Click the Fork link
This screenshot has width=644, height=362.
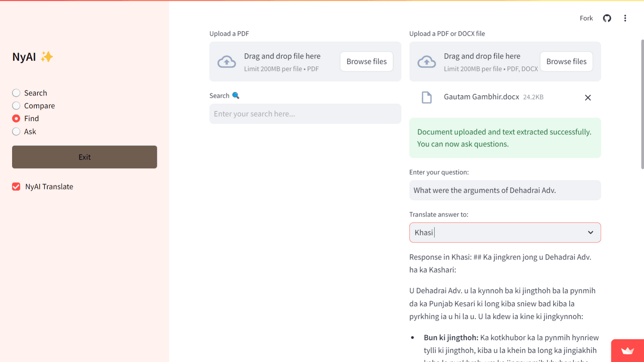click(586, 18)
